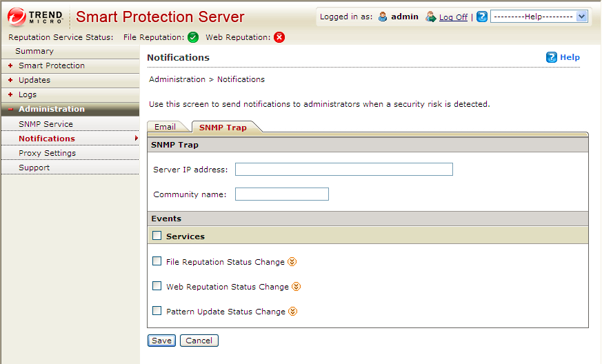Click the admin user icon in header
This screenshot has height=364, width=602.
pos(383,17)
